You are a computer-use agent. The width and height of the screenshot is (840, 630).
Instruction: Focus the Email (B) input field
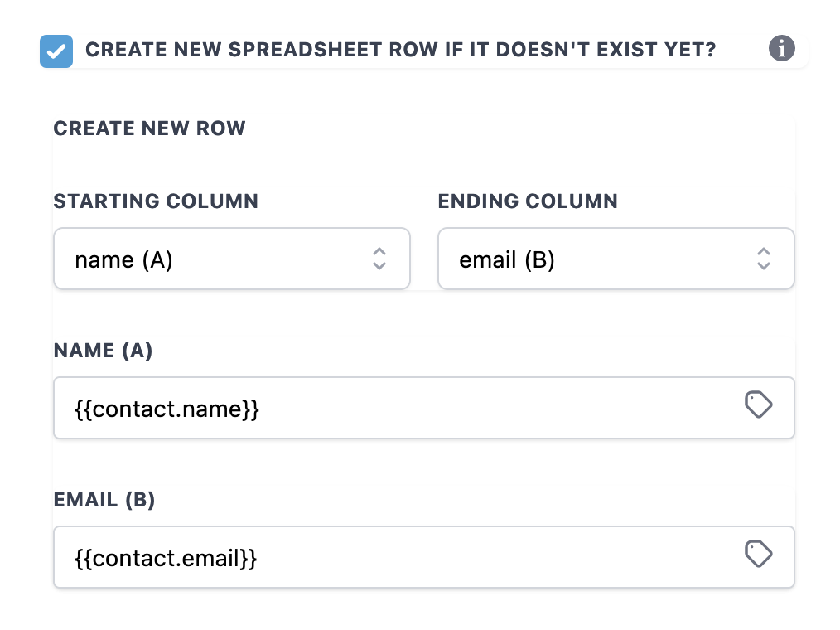424,557
